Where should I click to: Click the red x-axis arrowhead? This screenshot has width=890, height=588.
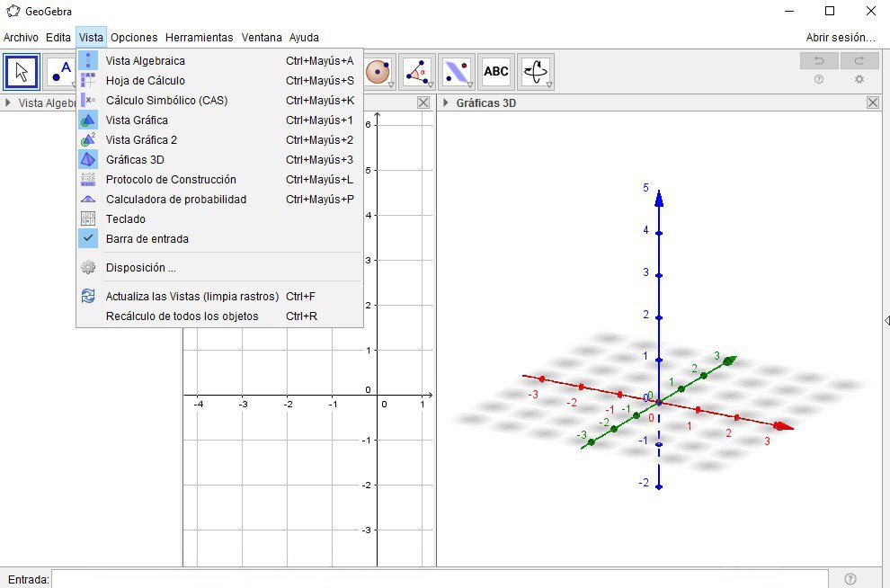[783, 425]
